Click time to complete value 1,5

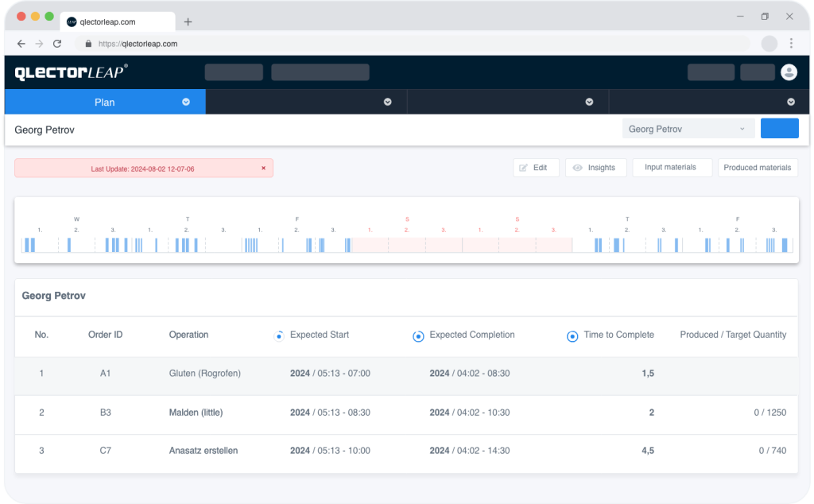pyautogui.click(x=648, y=373)
